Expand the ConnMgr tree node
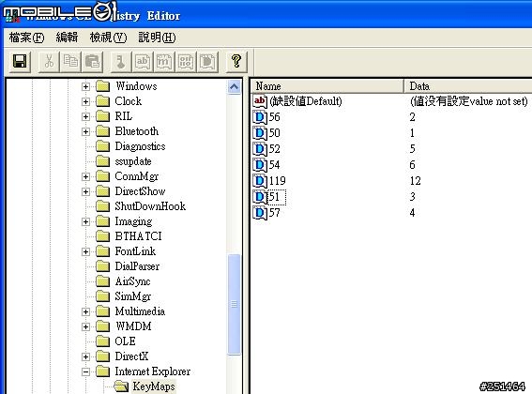This screenshot has height=394, width=532. pyautogui.click(x=85, y=176)
